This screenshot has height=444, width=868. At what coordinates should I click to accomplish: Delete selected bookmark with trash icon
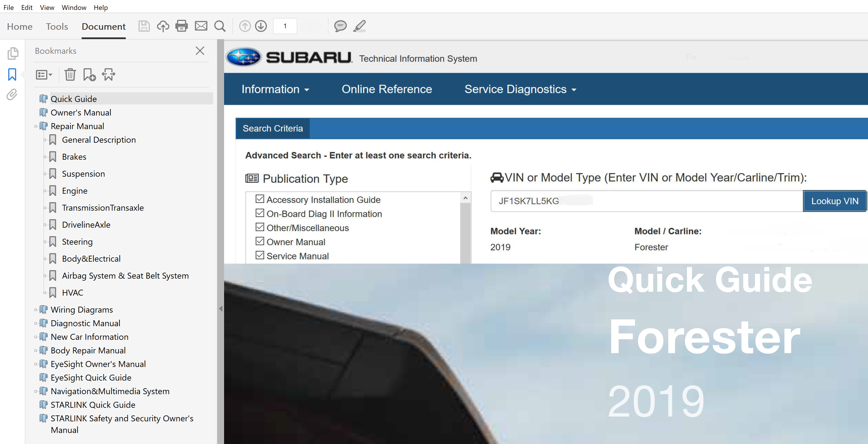pyautogui.click(x=70, y=74)
